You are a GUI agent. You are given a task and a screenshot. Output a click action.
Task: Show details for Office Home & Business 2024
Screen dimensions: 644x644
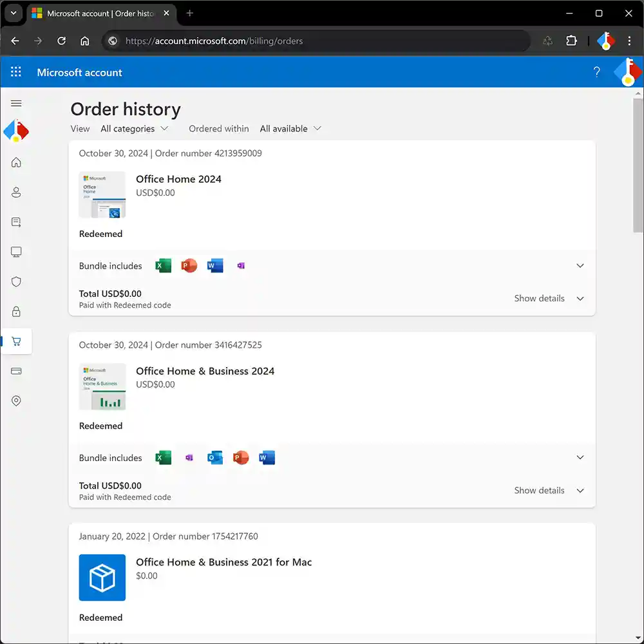[548, 490]
